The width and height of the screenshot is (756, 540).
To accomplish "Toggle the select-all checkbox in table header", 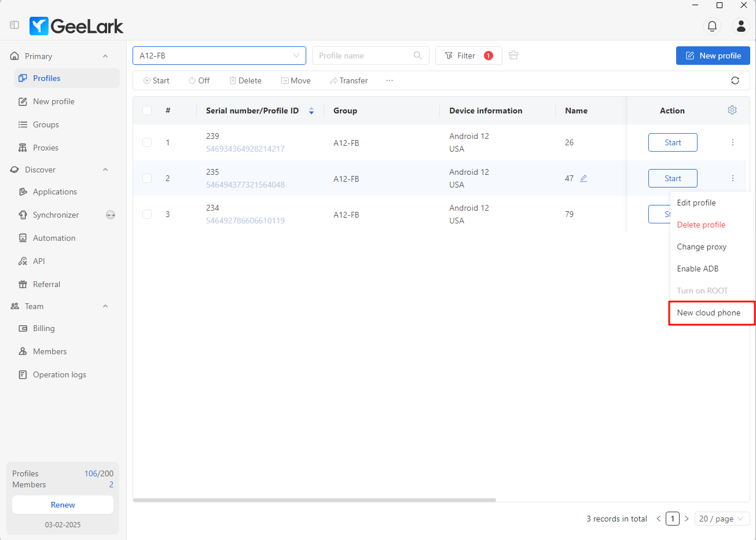I will click(x=147, y=111).
